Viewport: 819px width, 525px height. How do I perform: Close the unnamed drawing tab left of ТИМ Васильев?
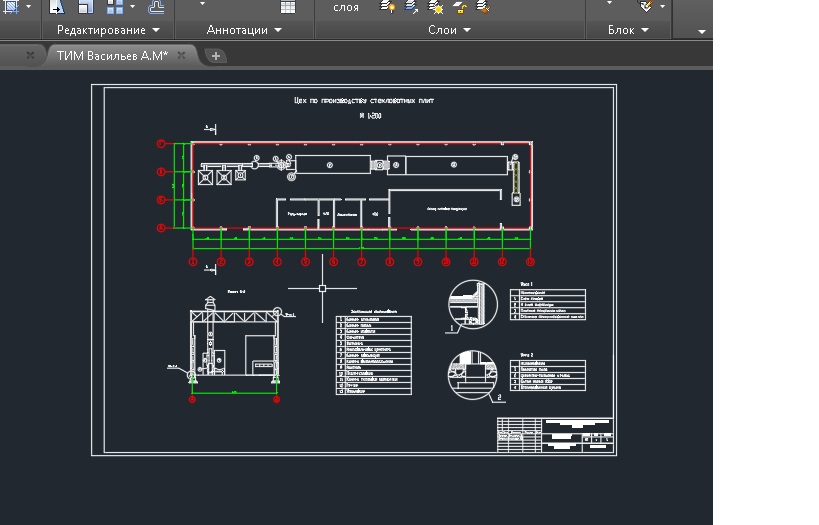pos(30,55)
